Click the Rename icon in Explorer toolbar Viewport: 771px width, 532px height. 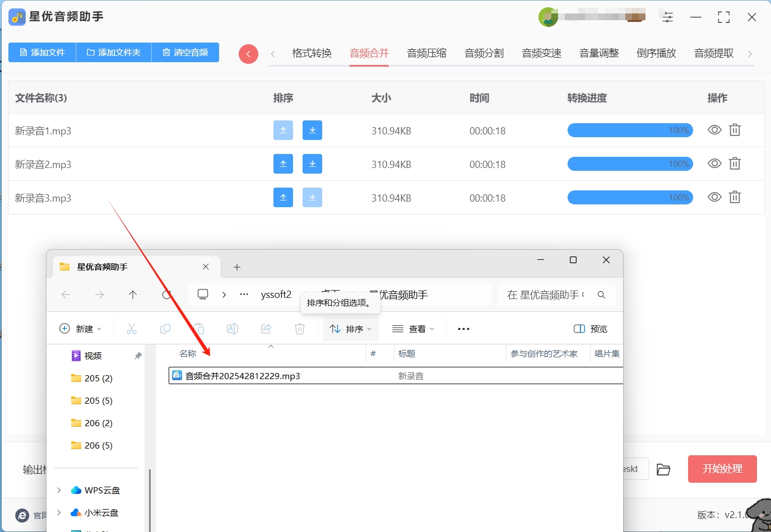coord(233,329)
